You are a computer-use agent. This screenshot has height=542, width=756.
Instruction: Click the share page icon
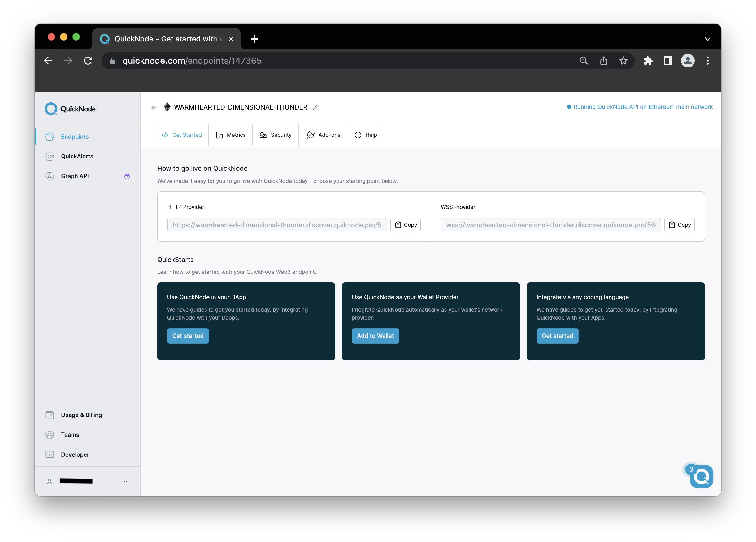604,61
